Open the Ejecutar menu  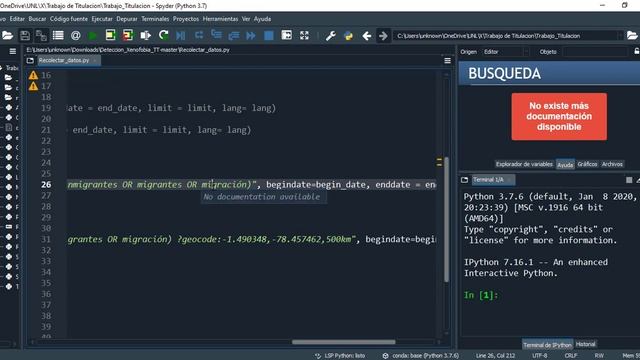tap(102, 19)
